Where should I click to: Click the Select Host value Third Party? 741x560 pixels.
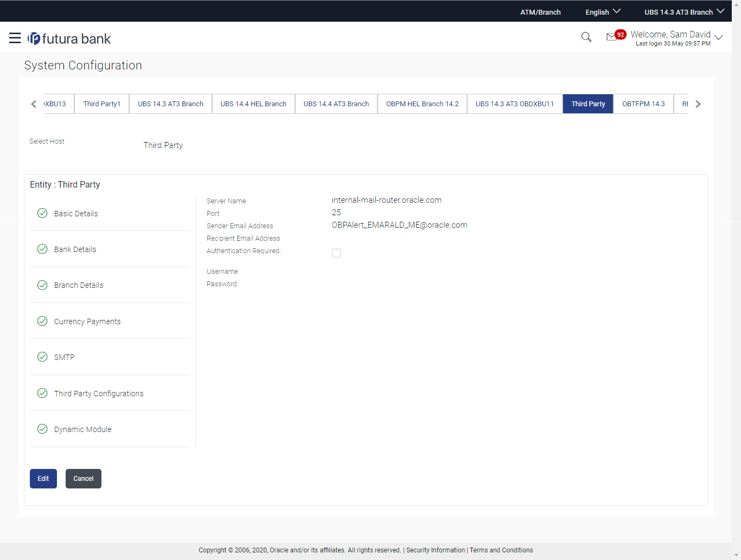click(163, 145)
